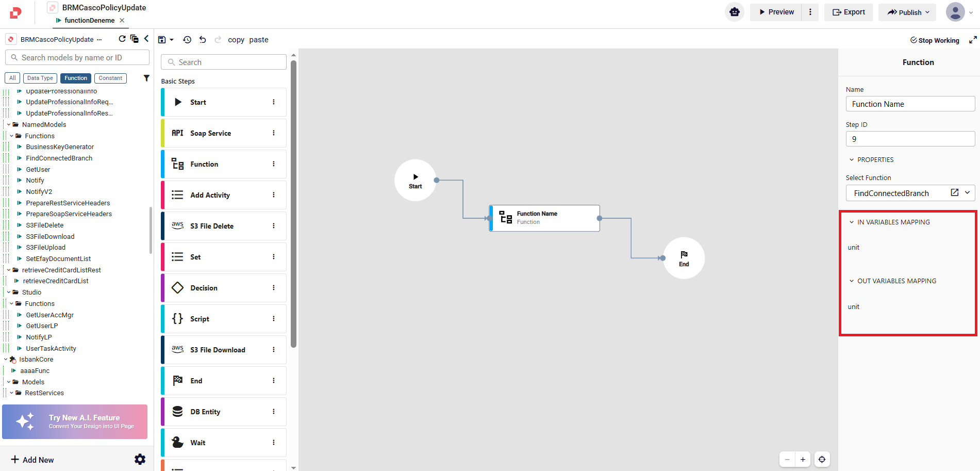
Task: Collapse the retrieveCreditCardListRest folder
Action: 9,270
